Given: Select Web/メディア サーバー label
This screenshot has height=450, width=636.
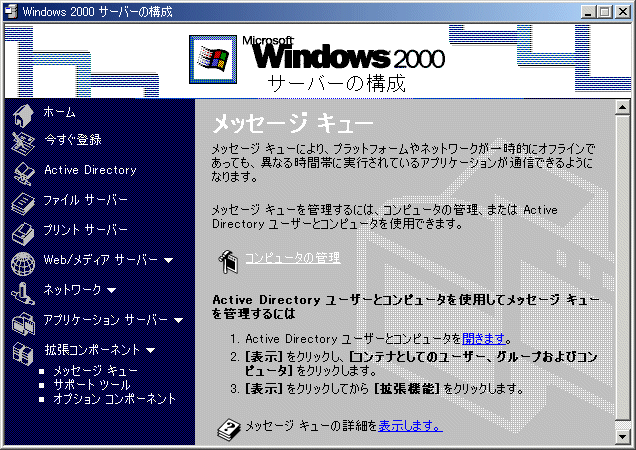Looking at the screenshot, I should click(x=100, y=260).
